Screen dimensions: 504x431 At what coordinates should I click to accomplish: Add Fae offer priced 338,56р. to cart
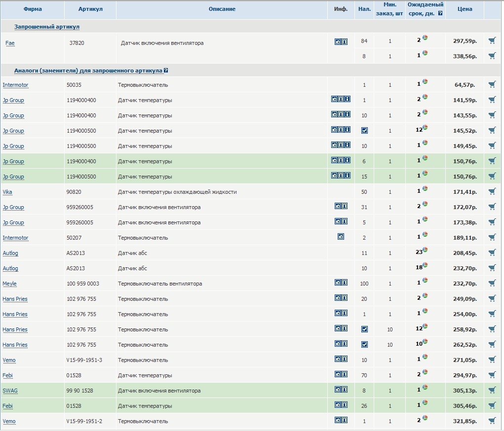click(x=492, y=56)
